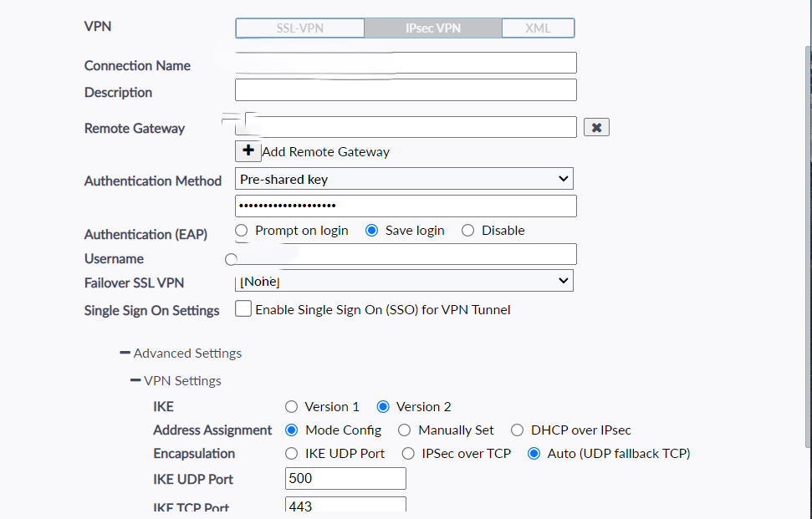Image resolution: width=812 pixels, height=519 pixels.
Task: Open the Authentication Method dropdown
Action: (x=404, y=179)
